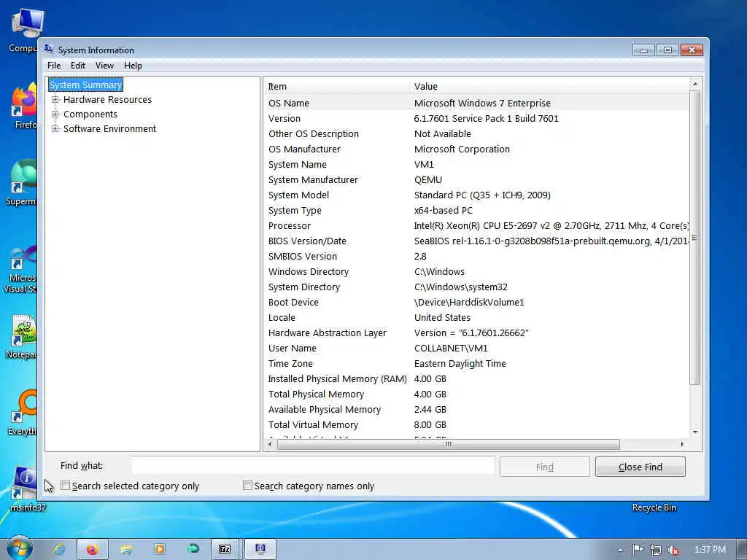This screenshot has width=747, height=560.
Task: Click the network tray icon
Action: (x=656, y=550)
